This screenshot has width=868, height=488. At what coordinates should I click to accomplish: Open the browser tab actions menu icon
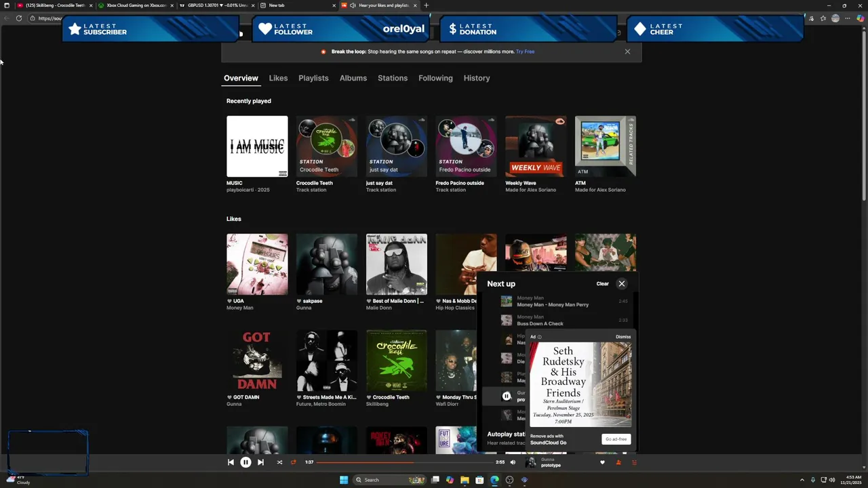point(7,5)
